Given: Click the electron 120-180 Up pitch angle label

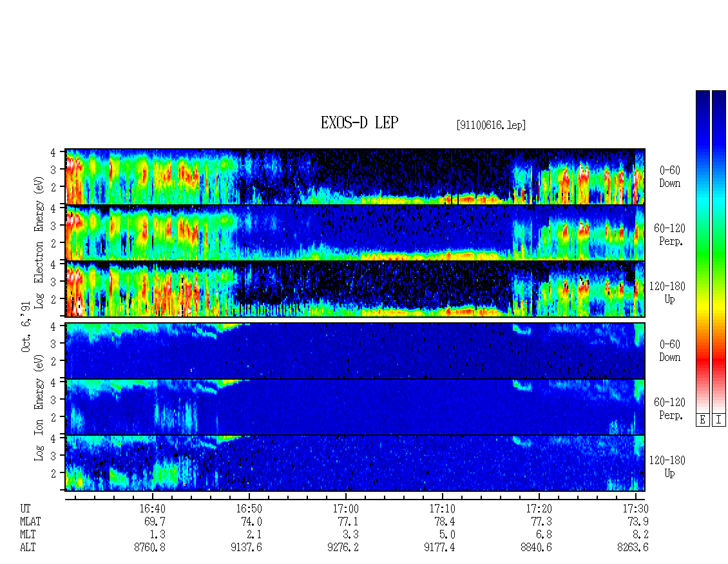Looking at the screenshot, I should (x=667, y=293).
